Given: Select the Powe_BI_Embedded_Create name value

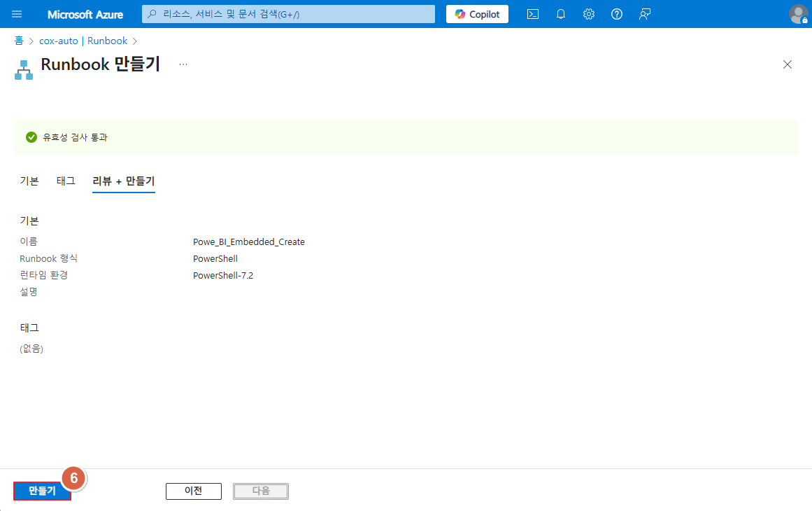Looking at the screenshot, I should 249,242.
